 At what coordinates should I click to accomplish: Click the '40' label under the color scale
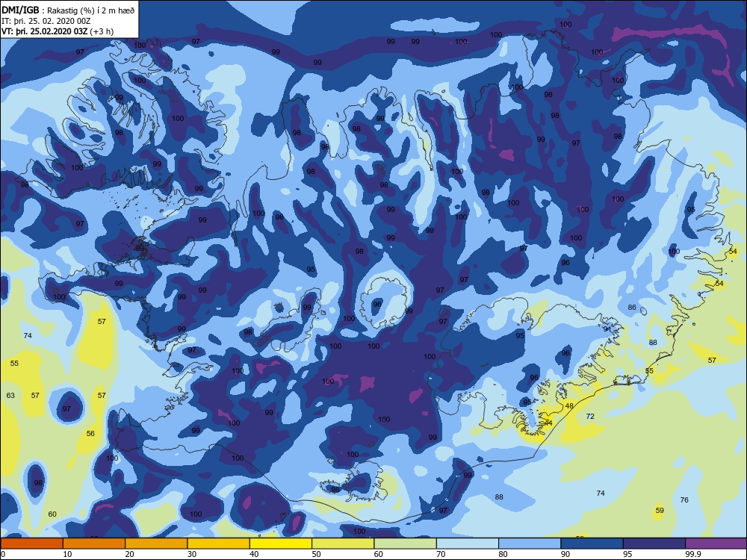(255, 554)
